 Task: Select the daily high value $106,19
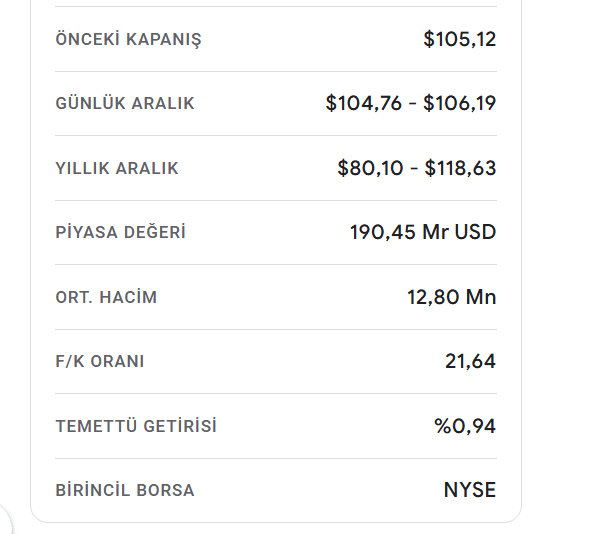[x=460, y=103]
